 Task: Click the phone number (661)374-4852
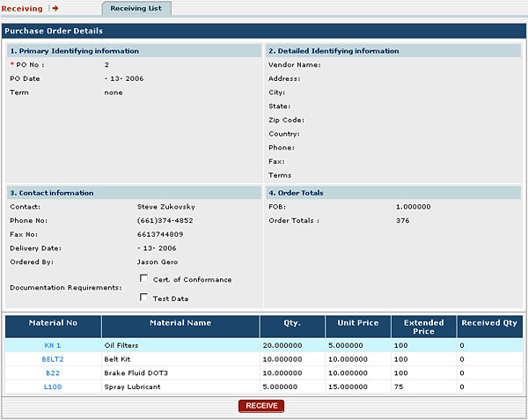[x=165, y=221]
